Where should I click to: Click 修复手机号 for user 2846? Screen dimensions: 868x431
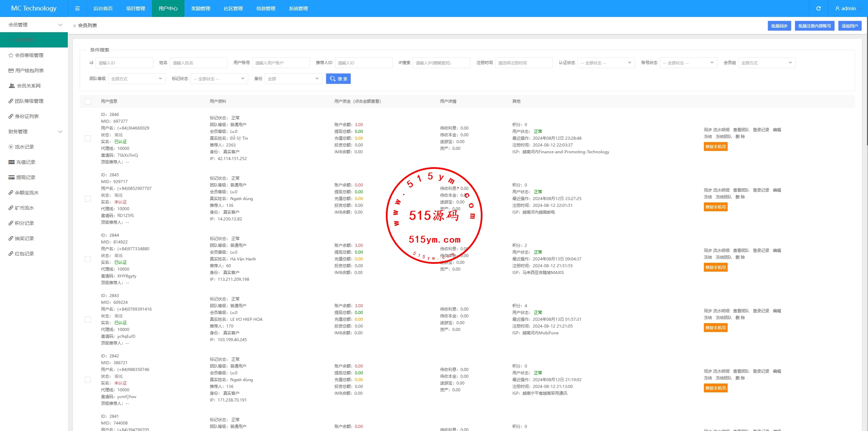point(715,147)
